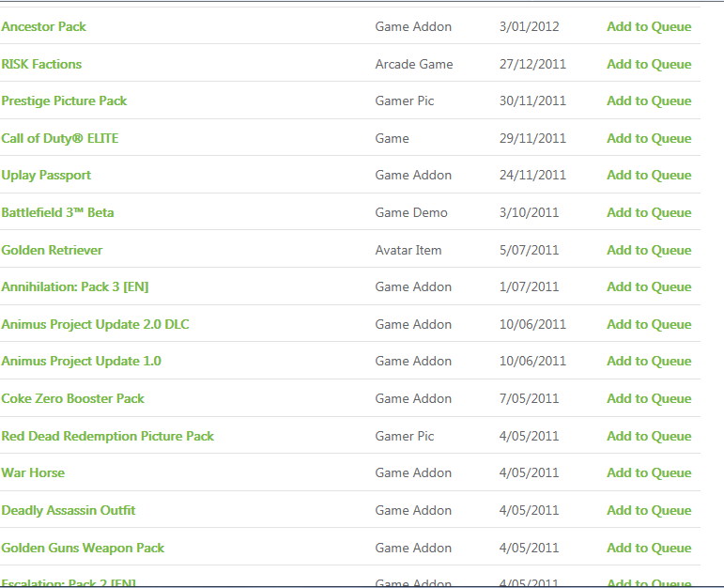This screenshot has width=724, height=588.
Task: Select the date 24/11/2011
Action: click(532, 176)
